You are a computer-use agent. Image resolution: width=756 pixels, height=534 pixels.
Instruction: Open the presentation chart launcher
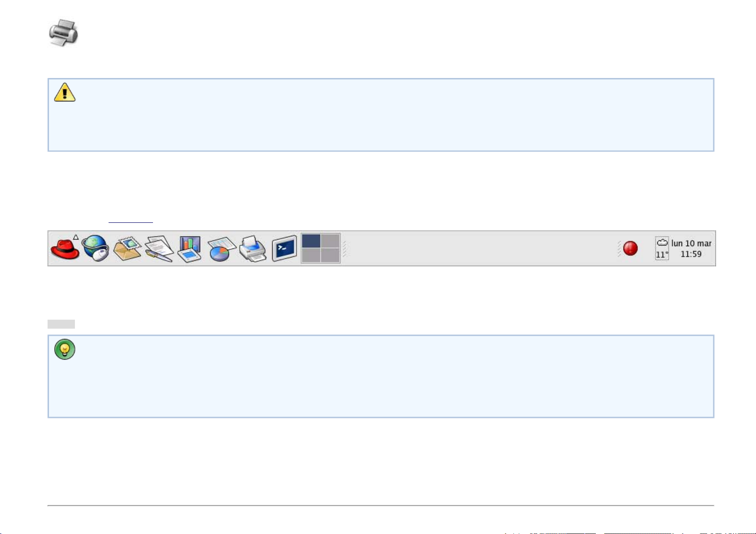click(190, 249)
